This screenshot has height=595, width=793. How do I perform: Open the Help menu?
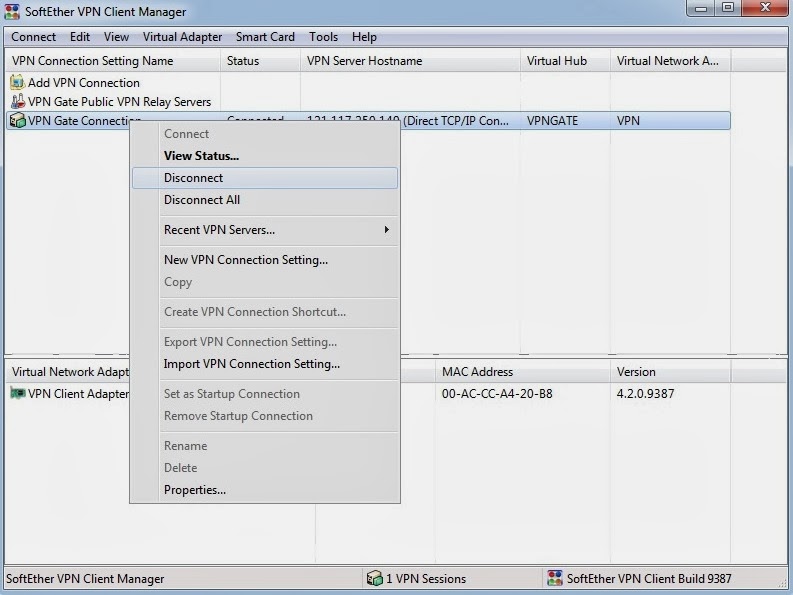point(364,37)
